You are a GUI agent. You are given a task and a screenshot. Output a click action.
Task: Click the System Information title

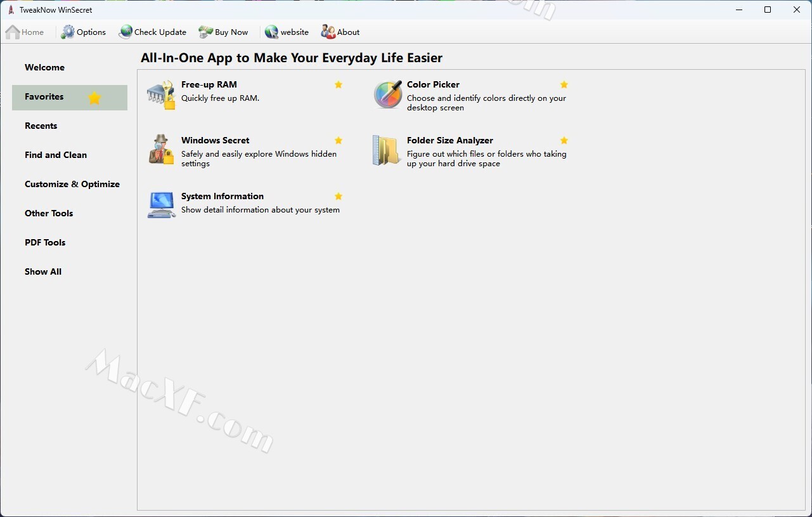(222, 196)
